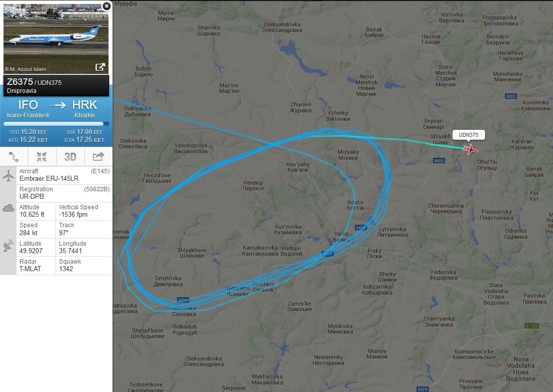Click the cloud icon beside Altitude
The width and height of the screenshot is (553, 392).
pos(8,208)
